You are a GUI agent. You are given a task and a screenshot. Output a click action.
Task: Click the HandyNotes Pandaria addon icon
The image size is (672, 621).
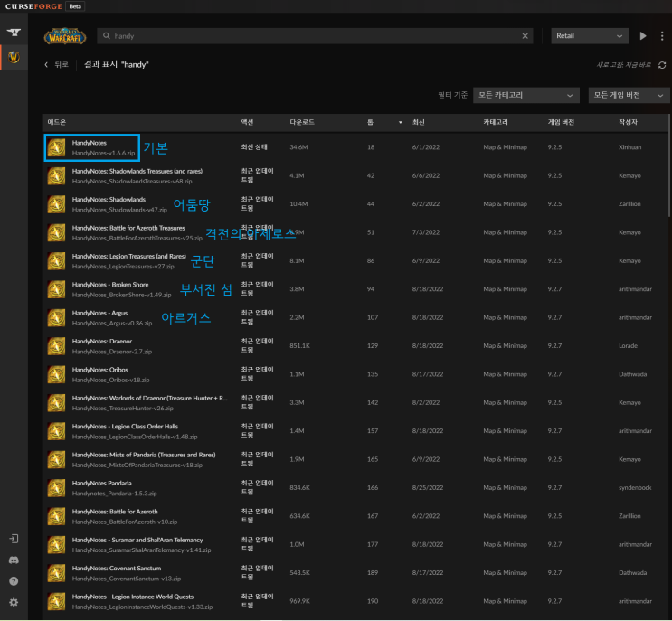(x=56, y=488)
